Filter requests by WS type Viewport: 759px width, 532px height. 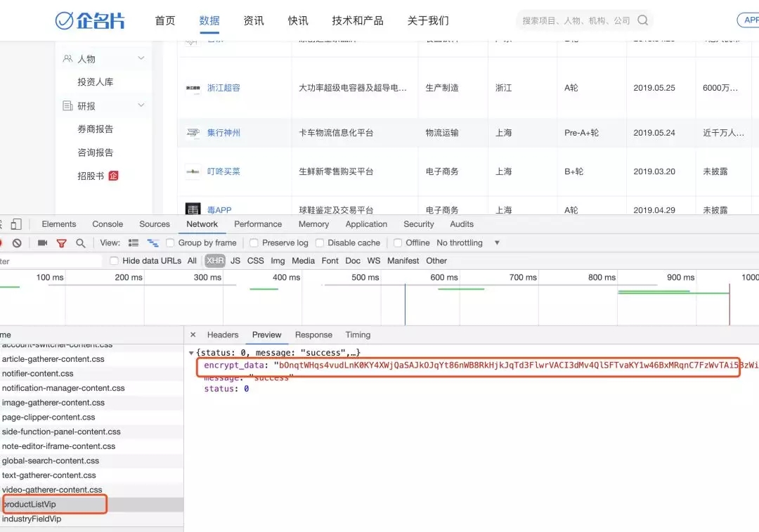click(x=374, y=261)
